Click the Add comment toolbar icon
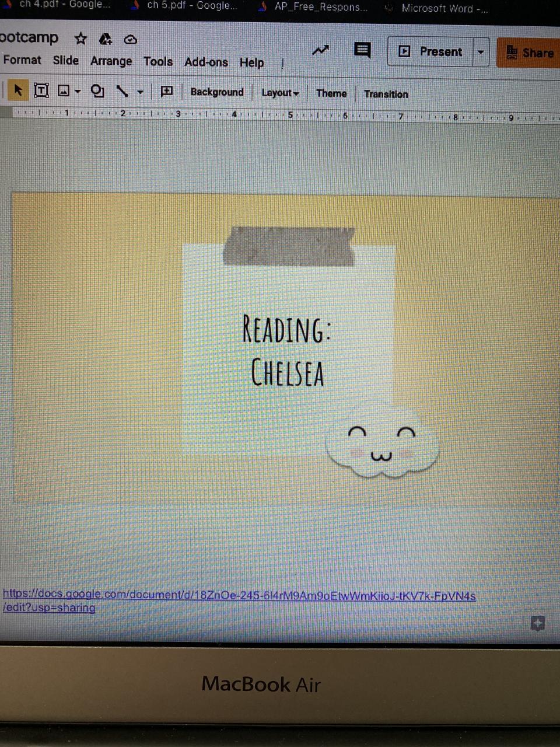The width and height of the screenshot is (560, 747). click(166, 91)
